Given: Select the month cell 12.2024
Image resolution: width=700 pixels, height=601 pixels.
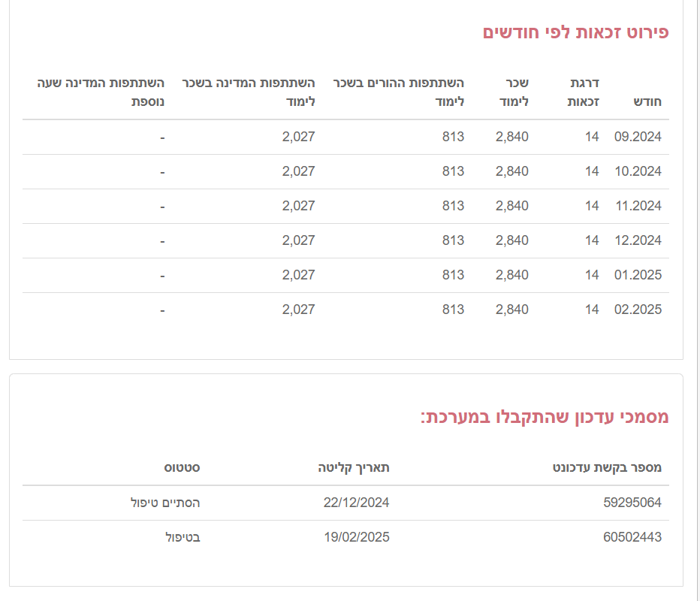Looking at the screenshot, I should [x=638, y=240].
